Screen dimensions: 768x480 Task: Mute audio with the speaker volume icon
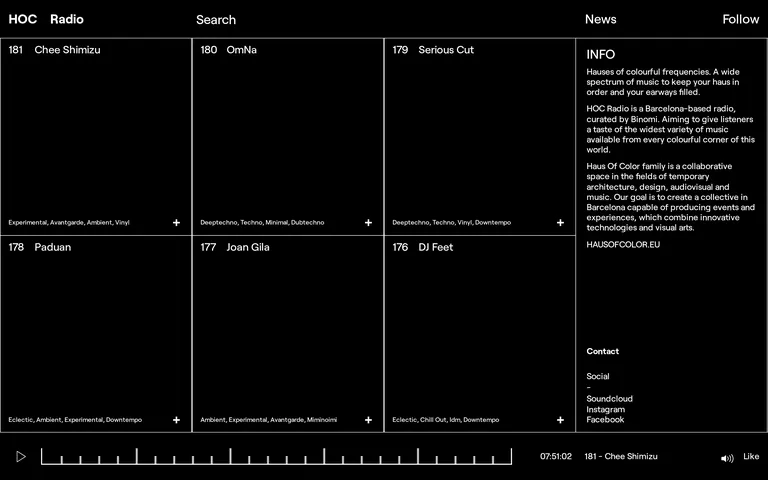[727, 458]
